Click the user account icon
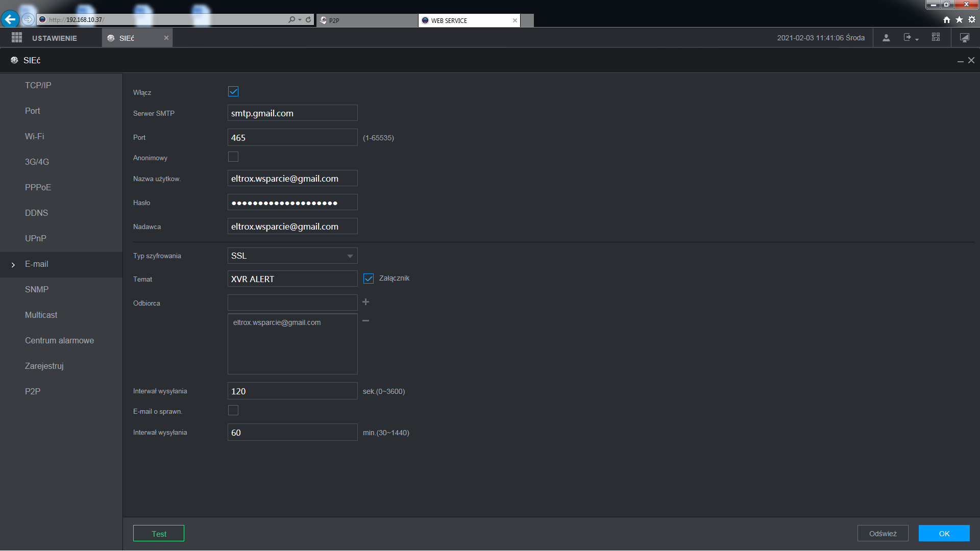The height and width of the screenshot is (551, 980). 886,38
